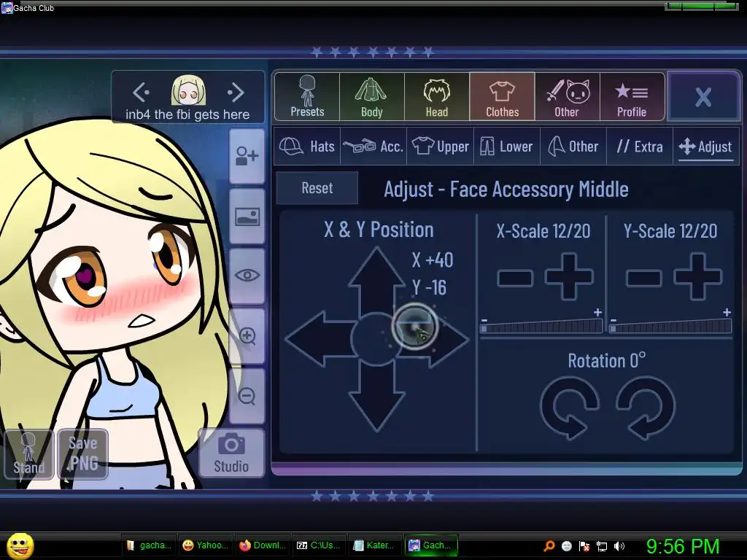Open the Head tab
The height and width of the screenshot is (560, 747).
pyautogui.click(x=437, y=97)
